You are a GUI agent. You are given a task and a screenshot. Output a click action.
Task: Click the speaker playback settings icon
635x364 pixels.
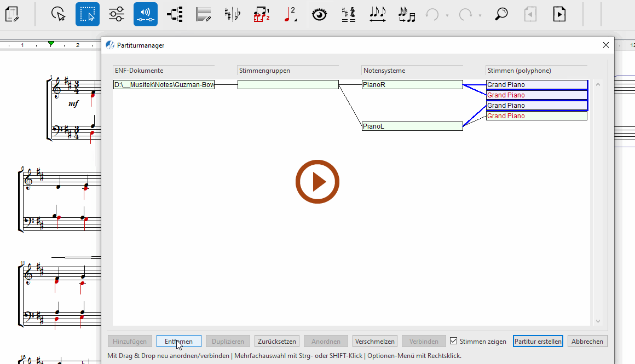146,14
